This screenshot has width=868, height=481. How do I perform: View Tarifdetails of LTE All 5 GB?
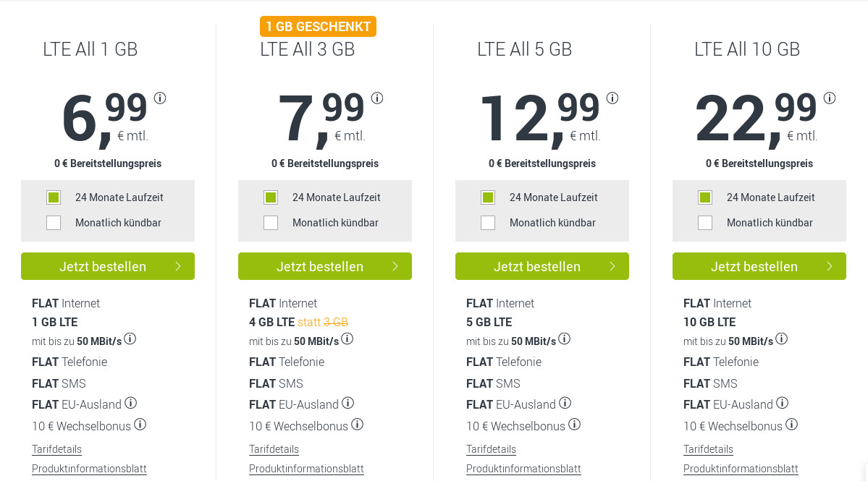point(491,449)
